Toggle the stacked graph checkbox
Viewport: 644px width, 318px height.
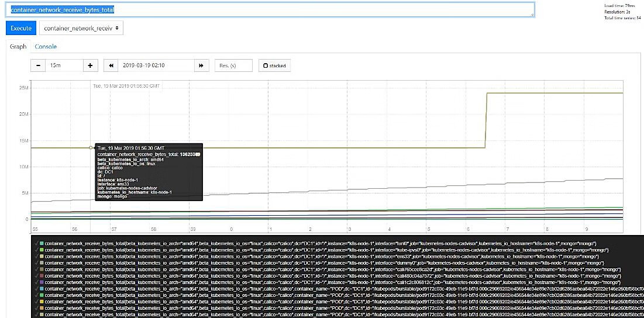tap(274, 65)
